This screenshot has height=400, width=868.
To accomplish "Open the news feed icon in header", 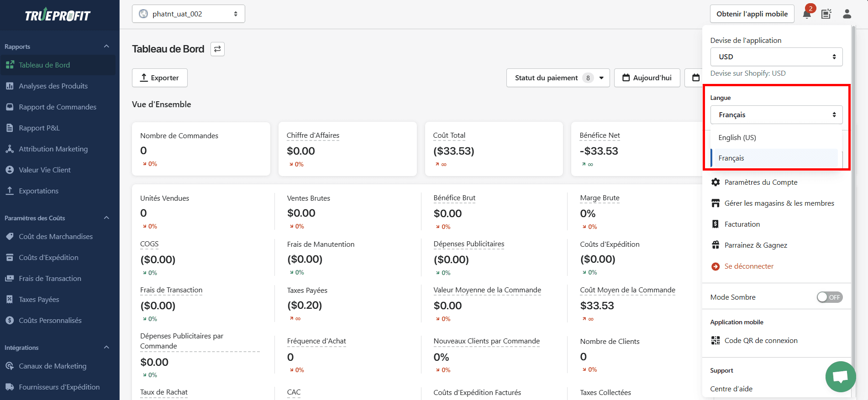I will pyautogui.click(x=826, y=14).
